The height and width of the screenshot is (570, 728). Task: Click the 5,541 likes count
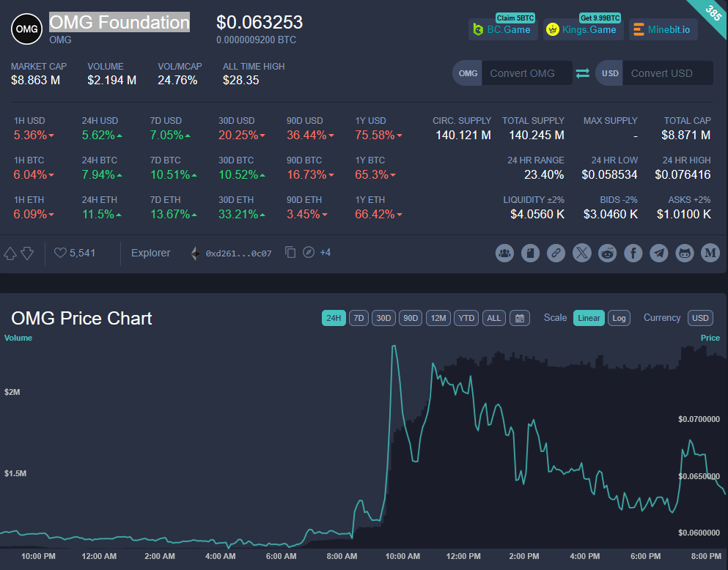coord(82,253)
